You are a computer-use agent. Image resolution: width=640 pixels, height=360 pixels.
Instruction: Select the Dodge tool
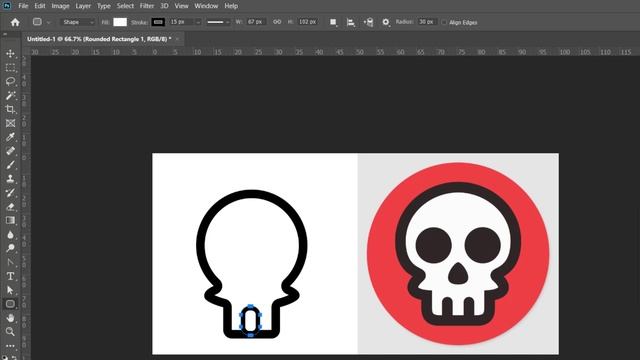(10, 248)
